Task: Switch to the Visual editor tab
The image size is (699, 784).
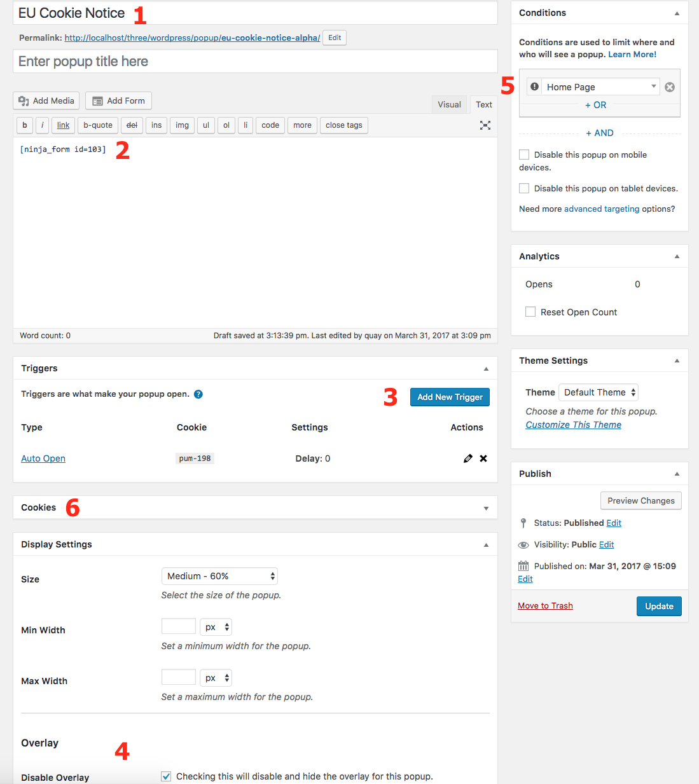Action: tap(449, 104)
